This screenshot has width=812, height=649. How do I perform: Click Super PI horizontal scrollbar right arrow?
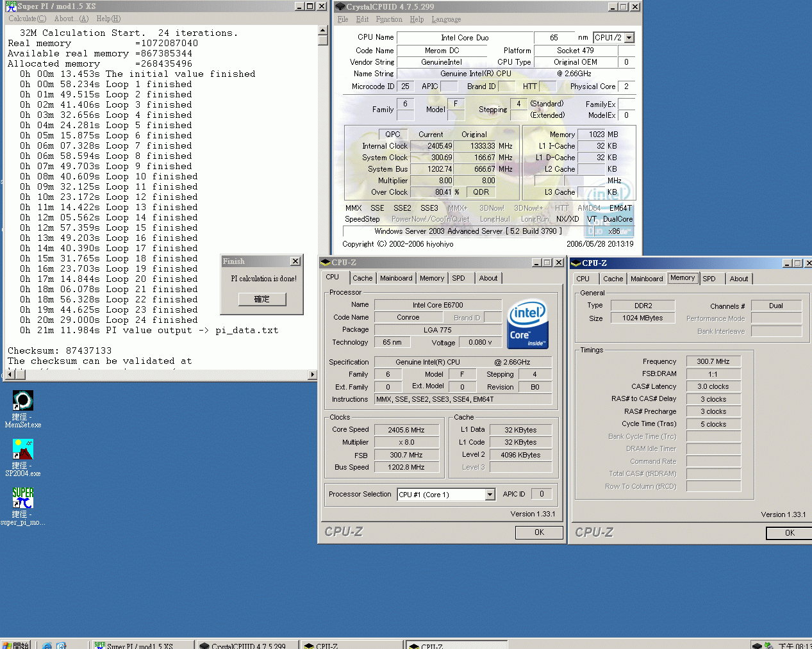point(313,375)
